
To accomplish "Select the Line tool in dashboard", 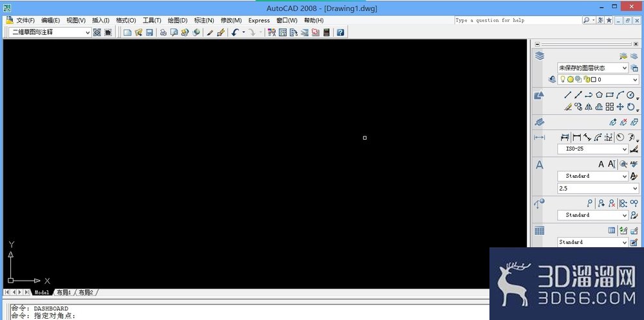I will (567, 95).
